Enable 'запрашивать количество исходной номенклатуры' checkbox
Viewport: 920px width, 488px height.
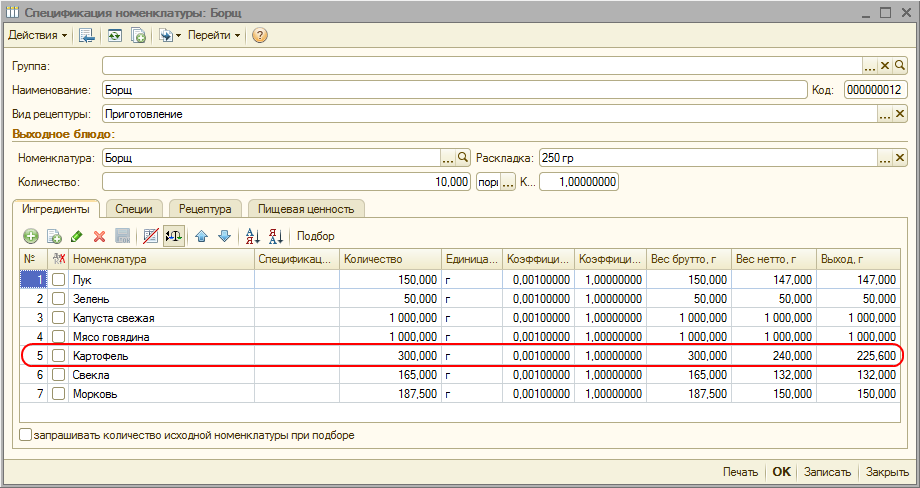click(x=25, y=436)
